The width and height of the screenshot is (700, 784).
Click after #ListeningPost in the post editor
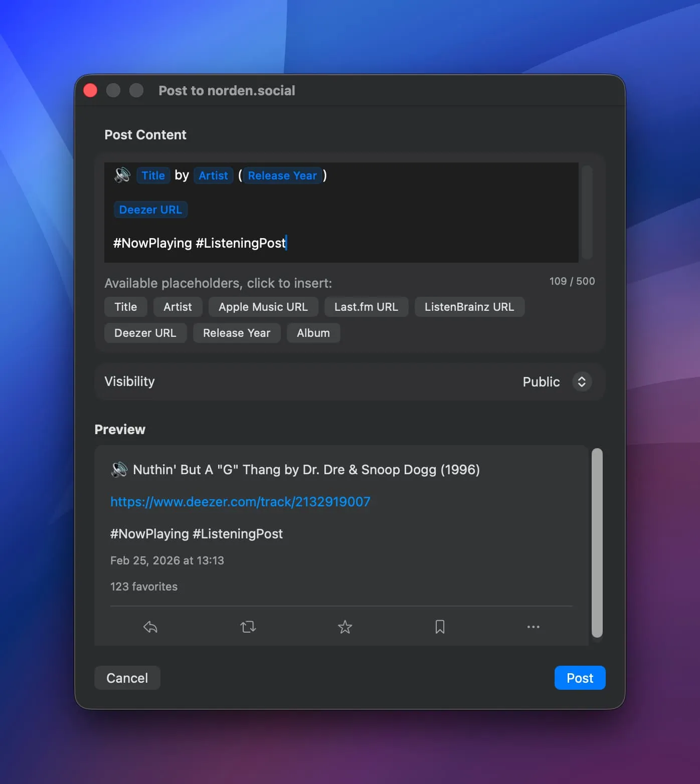pyautogui.click(x=286, y=243)
